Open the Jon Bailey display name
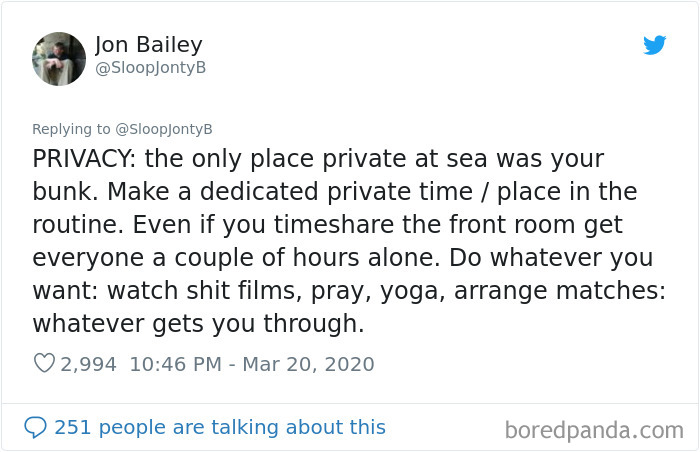This screenshot has width=700, height=452. pyautogui.click(x=149, y=45)
